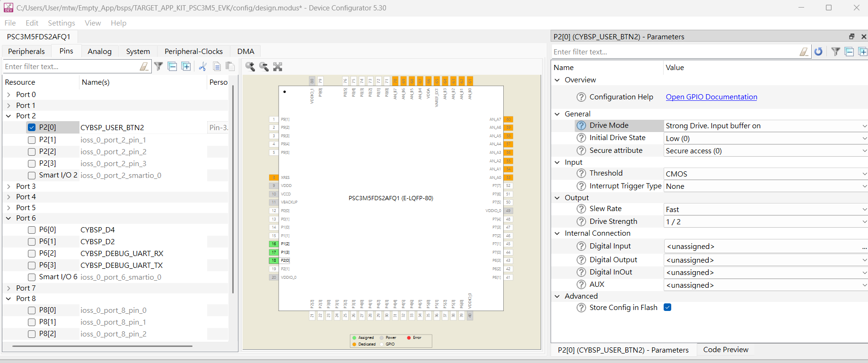The image size is (868, 363).
Task: Open the Settings menu
Action: [x=61, y=23]
